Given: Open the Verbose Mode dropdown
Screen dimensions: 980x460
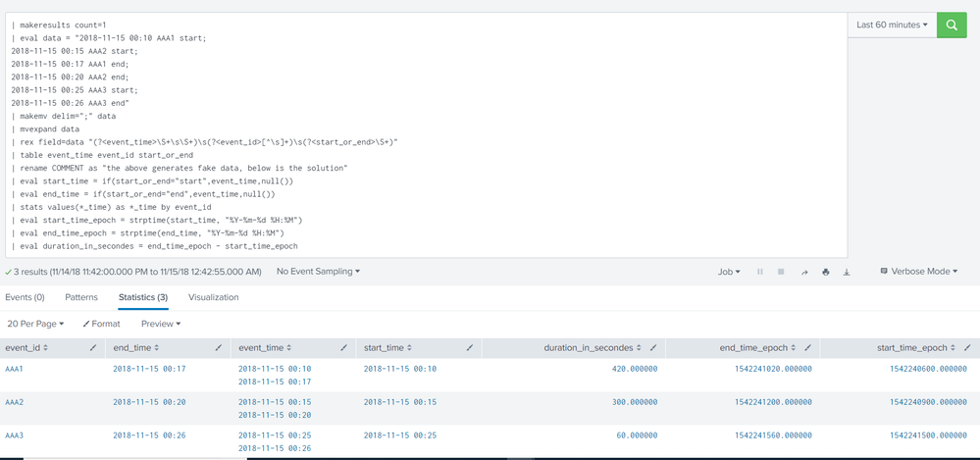Looking at the screenshot, I should [920, 272].
